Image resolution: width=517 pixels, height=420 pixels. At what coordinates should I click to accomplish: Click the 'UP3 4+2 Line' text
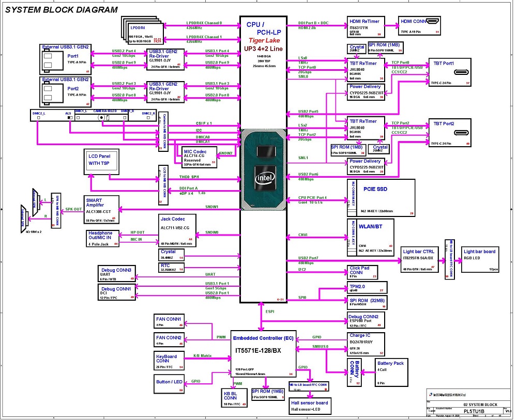[263, 49]
